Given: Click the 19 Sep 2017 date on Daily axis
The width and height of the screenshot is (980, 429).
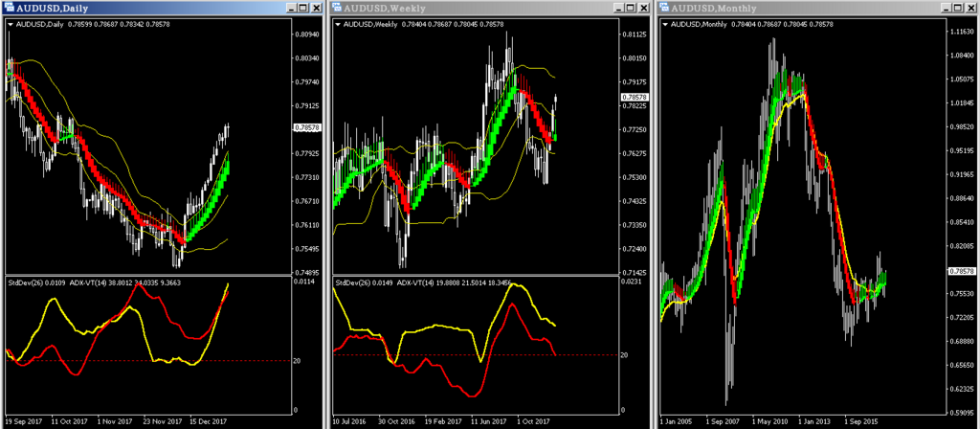Looking at the screenshot, I should coord(24,421).
